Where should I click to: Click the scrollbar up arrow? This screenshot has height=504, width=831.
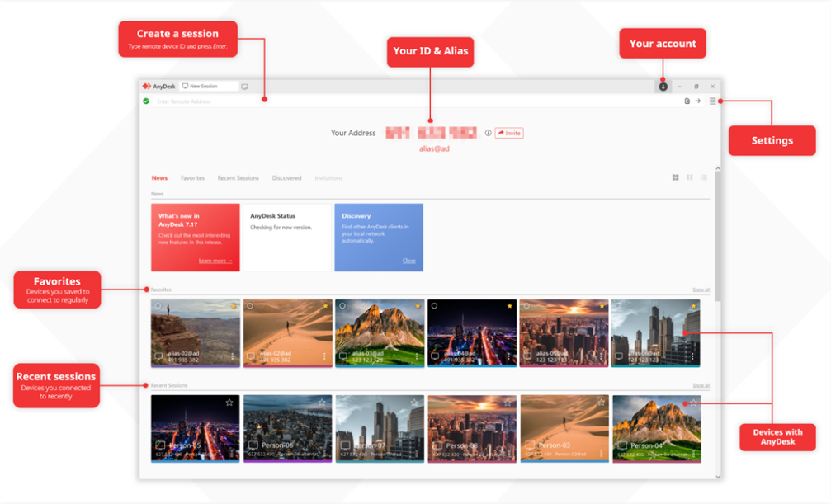click(x=718, y=168)
